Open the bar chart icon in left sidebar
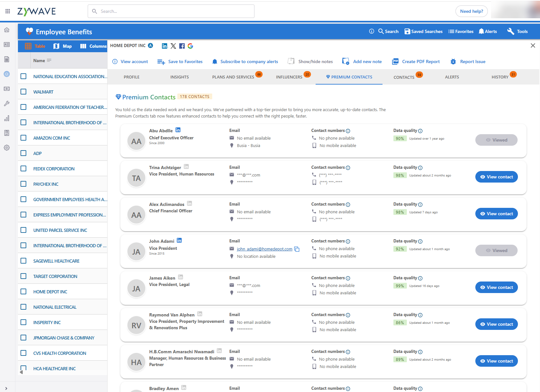540x392 pixels. [7, 118]
